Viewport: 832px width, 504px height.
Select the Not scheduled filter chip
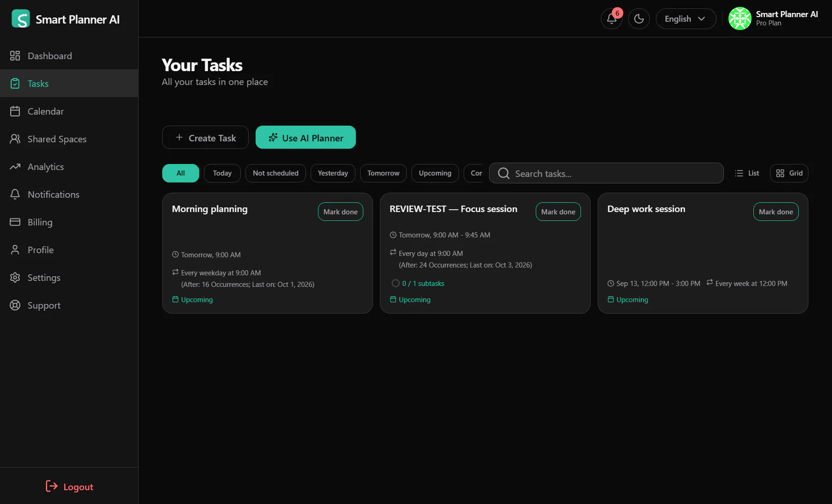(x=275, y=173)
